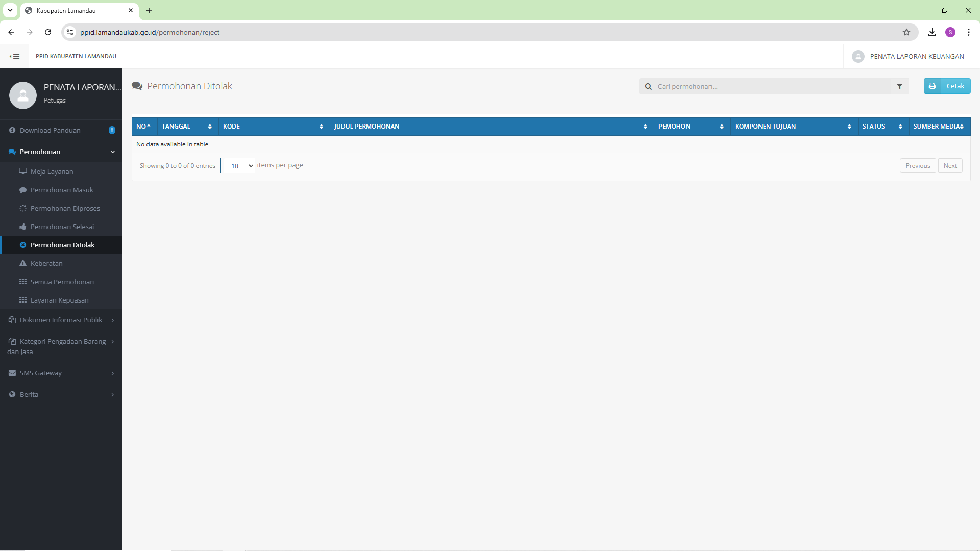
Task: Open the Permohonan Masuk menu item
Action: [x=62, y=190]
